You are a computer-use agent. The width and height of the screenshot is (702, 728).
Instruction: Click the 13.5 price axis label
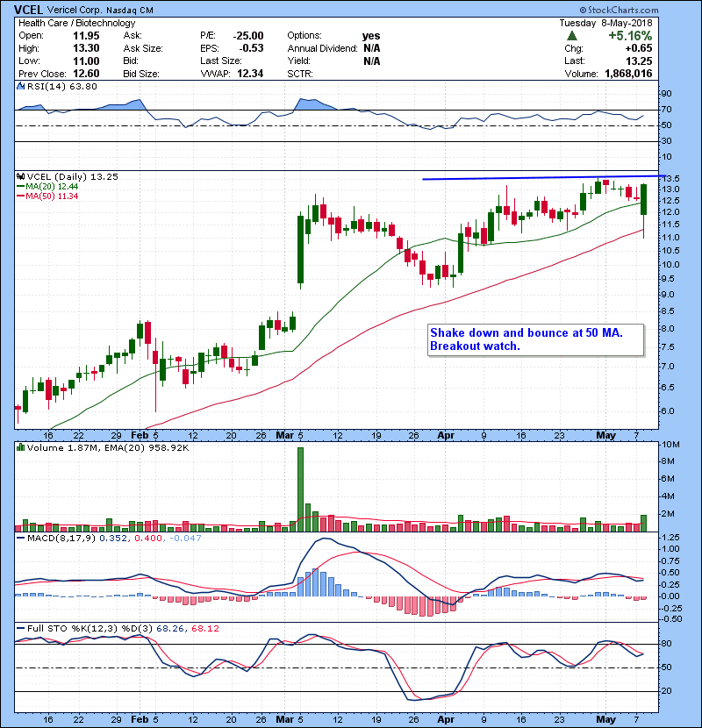(671, 179)
